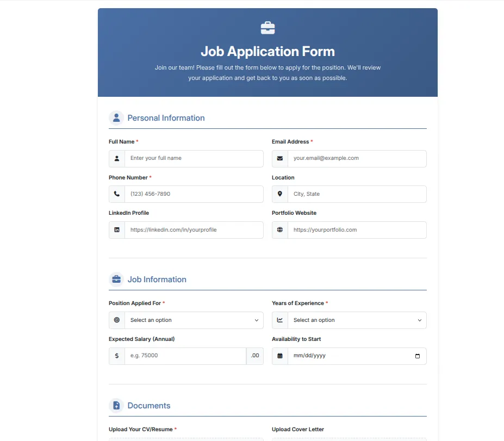The image size is (504, 441).
Task: Click the Personal Information section heading
Action: tap(166, 117)
